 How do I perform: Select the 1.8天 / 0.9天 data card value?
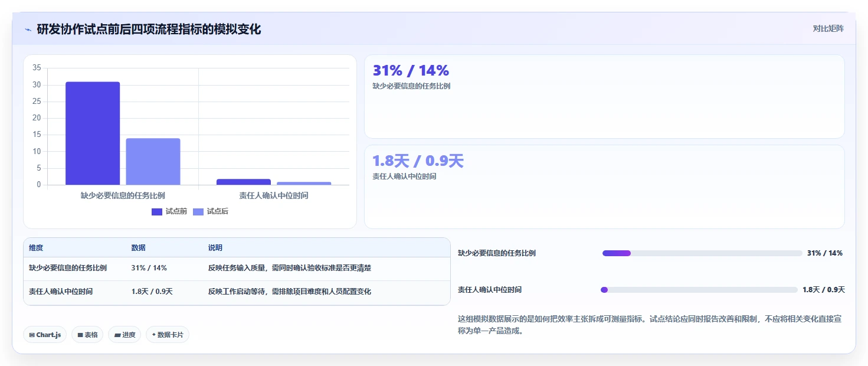click(x=418, y=161)
